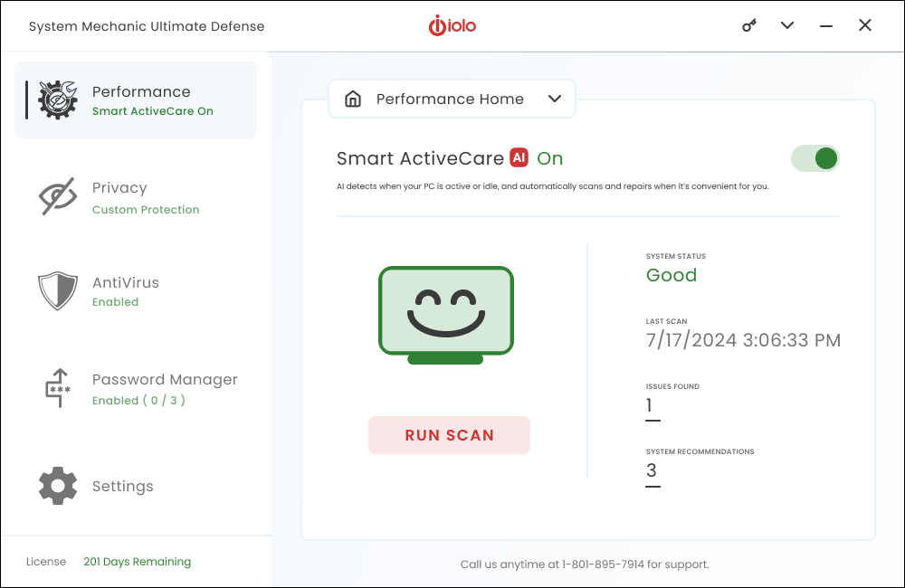The width and height of the screenshot is (905, 588).
Task: Click the "Smart ActiveCare On" sidebar status text
Action: (x=153, y=111)
